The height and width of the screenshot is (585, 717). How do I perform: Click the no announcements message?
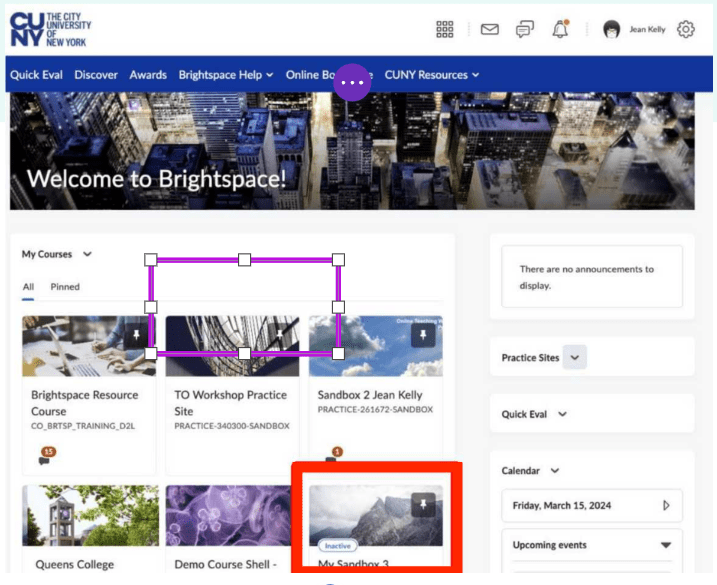pyautogui.click(x=587, y=277)
